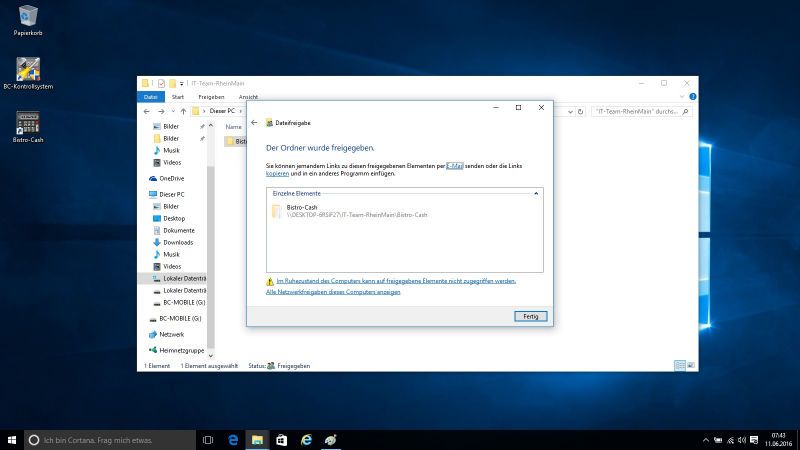Open the Papierkorb desktop icon
This screenshot has width=800, height=450.
[28, 20]
